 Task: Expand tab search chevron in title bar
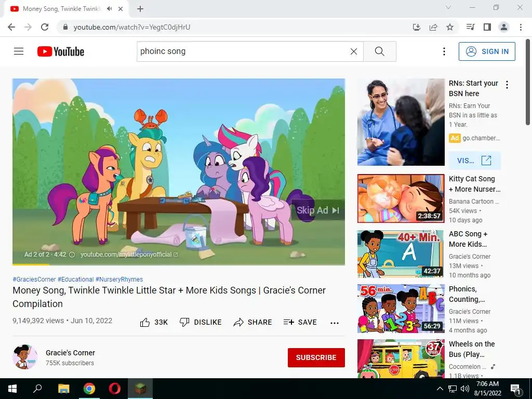tap(448, 7)
